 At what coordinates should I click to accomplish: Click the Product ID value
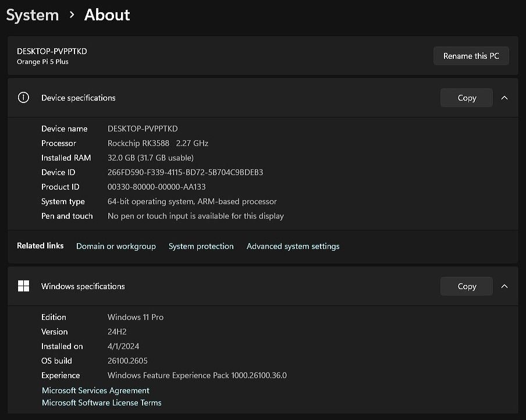point(157,187)
